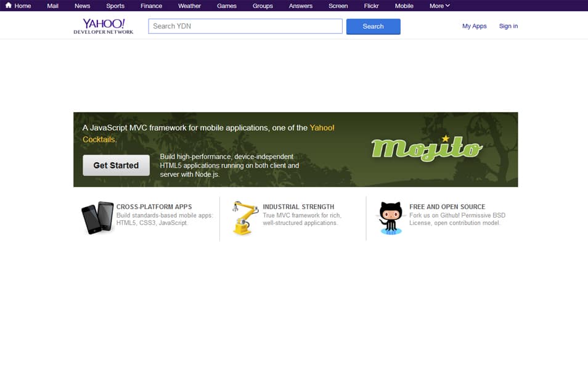Open Groups in the top navigation
This screenshot has height=370, width=588.
[x=263, y=6]
